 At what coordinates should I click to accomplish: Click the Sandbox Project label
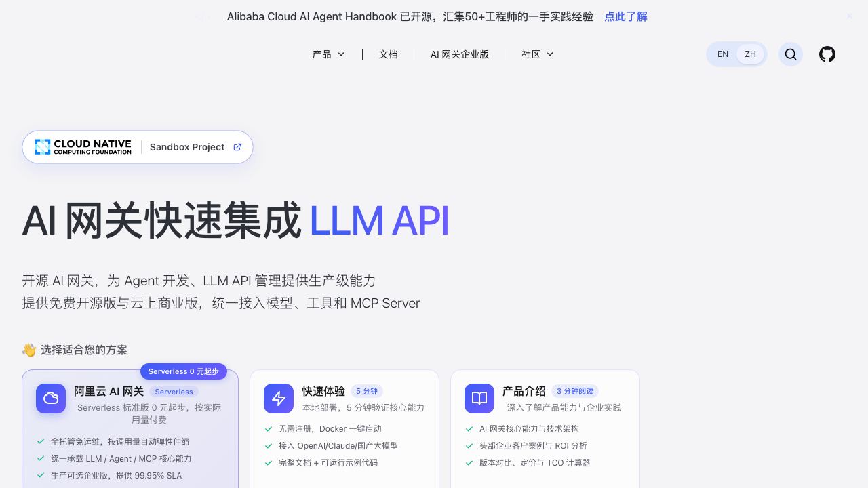pos(187,147)
